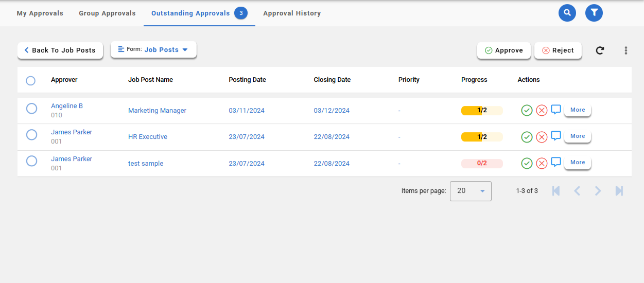Select the HR Executive row checkbox

[31, 135]
